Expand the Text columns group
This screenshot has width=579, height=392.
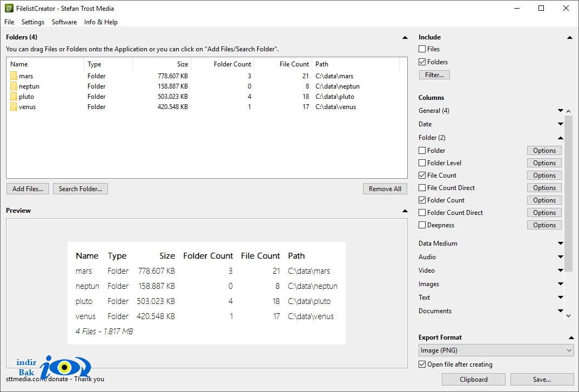pyautogui.click(x=561, y=297)
